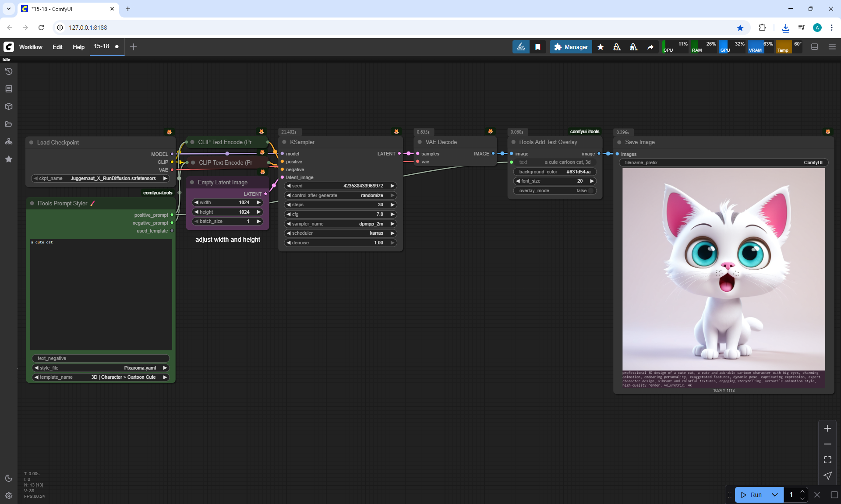This screenshot has width=841, height=504.
Task: Click the Manager button
Action: (571, 47)
